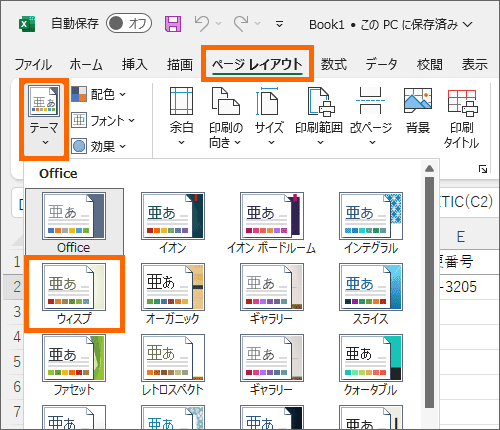The image size is (500, 430).
Task: Select the インテグラル theme
Action: pos(371,222)
